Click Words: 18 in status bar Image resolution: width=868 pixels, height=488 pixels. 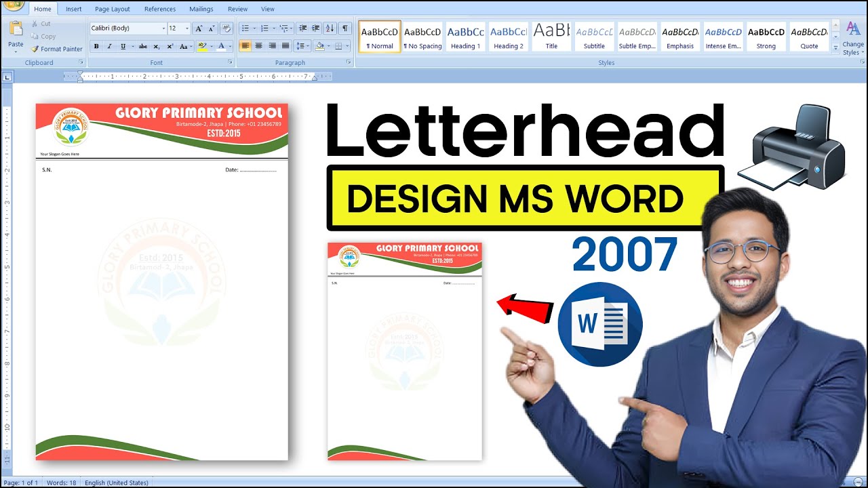(x=61, y=483)
